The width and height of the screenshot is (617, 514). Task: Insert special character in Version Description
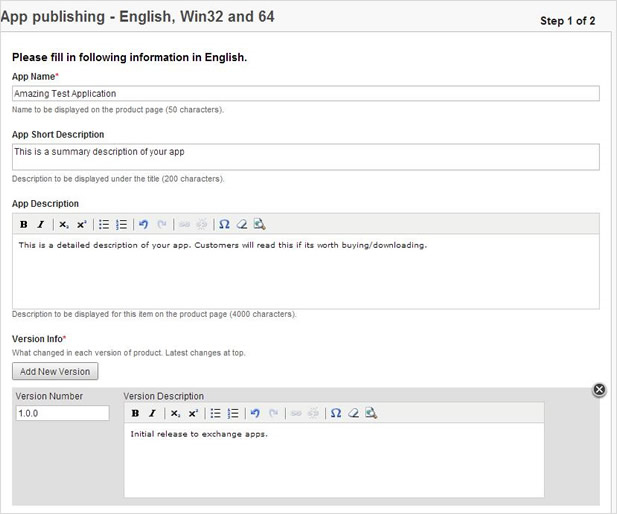click(336, 413)
